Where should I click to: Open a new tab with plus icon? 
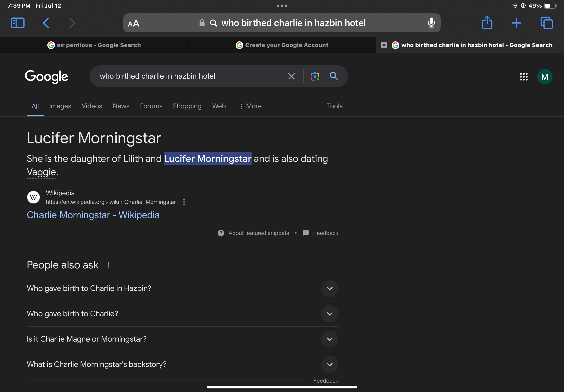point(516,23)
